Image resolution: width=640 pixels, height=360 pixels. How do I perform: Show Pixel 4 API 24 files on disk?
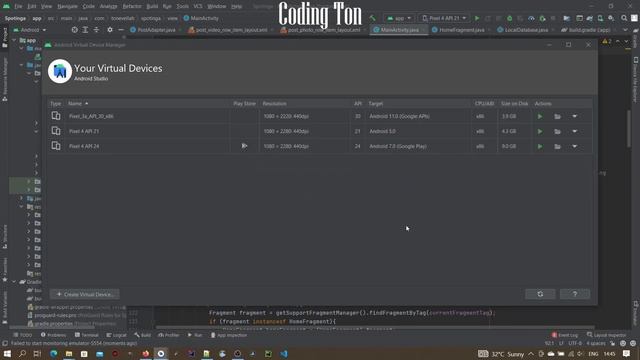(x=557, y=146)
